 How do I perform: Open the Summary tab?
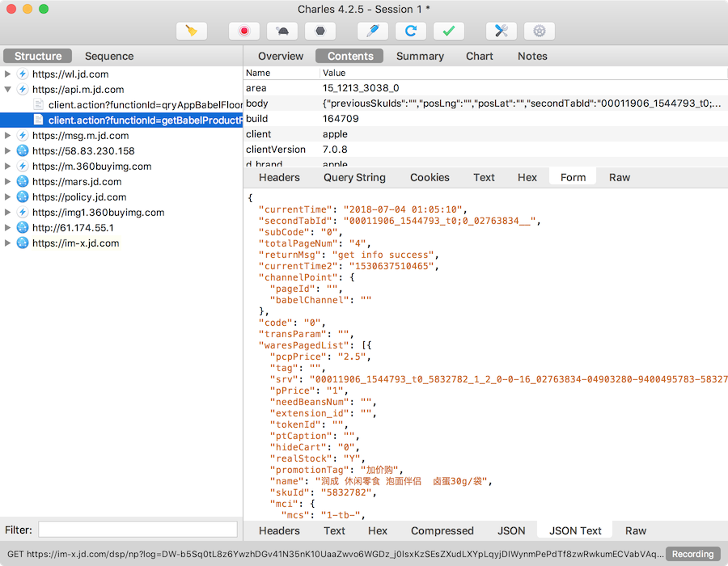(420, 56)
